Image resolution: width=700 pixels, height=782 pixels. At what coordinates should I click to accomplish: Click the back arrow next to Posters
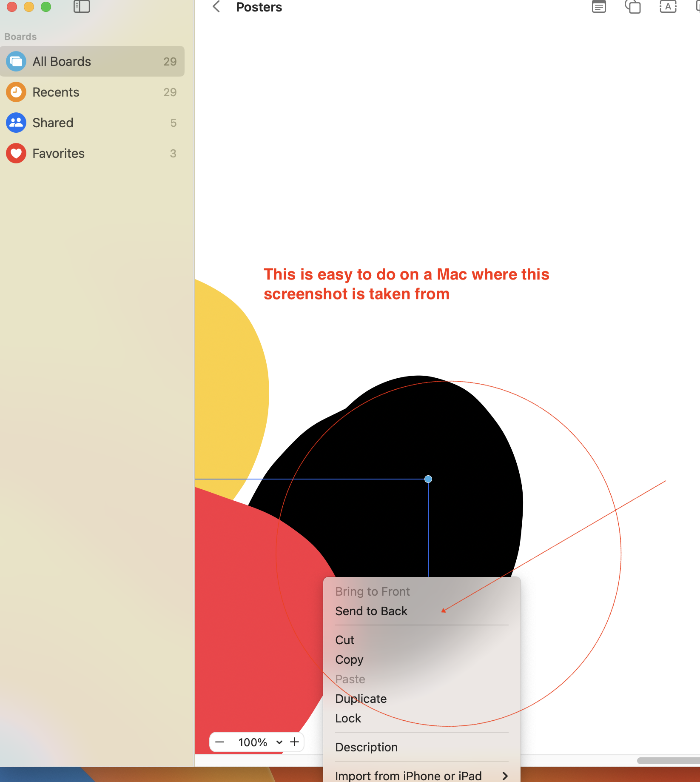tap(216, 7)
